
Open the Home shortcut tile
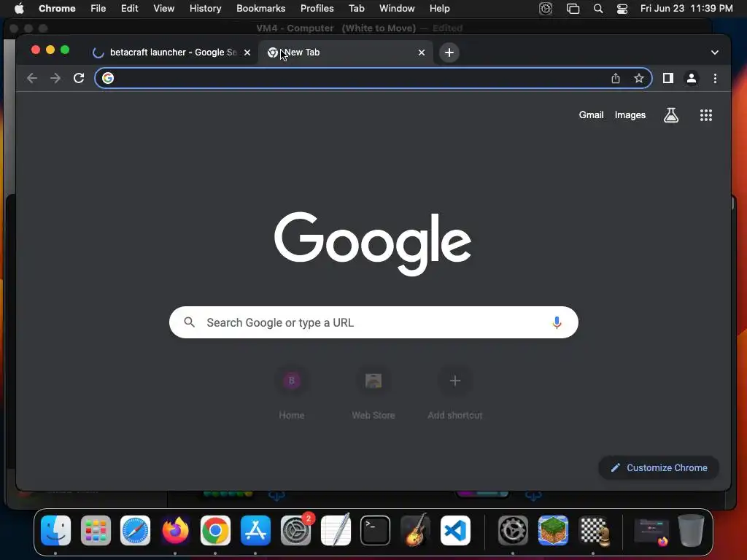tap(292, 394)
